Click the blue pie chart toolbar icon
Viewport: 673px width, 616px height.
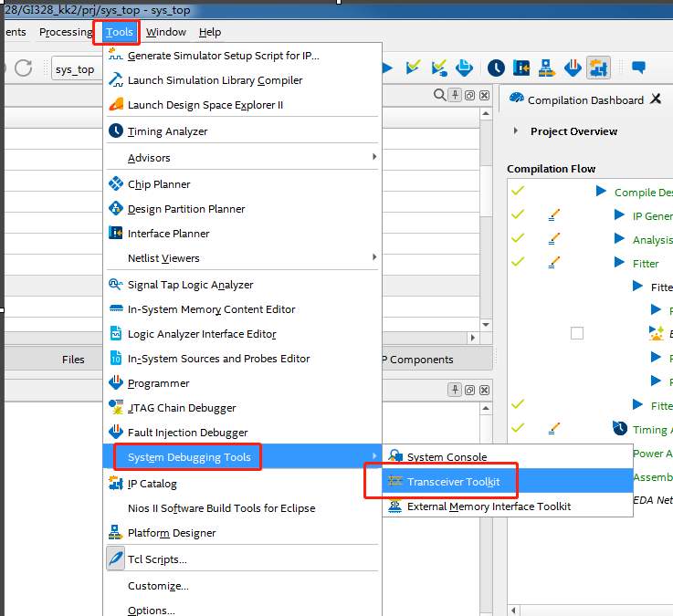pyautogui.click(x=464, y=68)
